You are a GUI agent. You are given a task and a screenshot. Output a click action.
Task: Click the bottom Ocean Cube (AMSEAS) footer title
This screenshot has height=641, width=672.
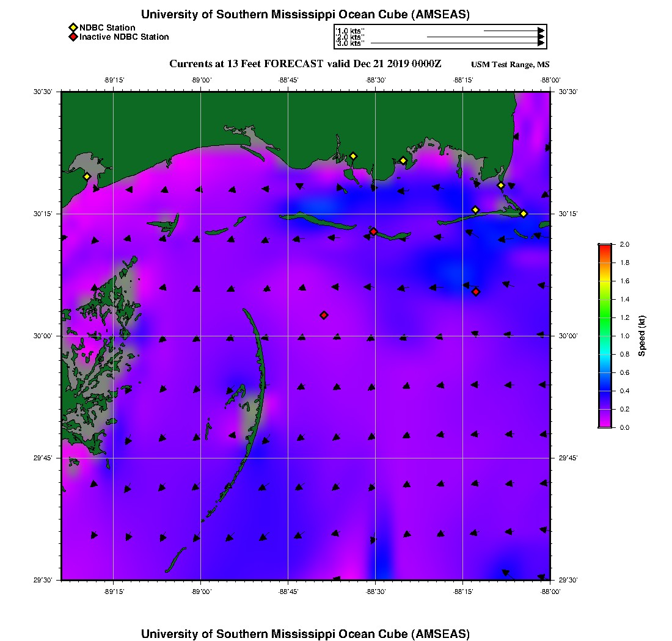[305, 633]
